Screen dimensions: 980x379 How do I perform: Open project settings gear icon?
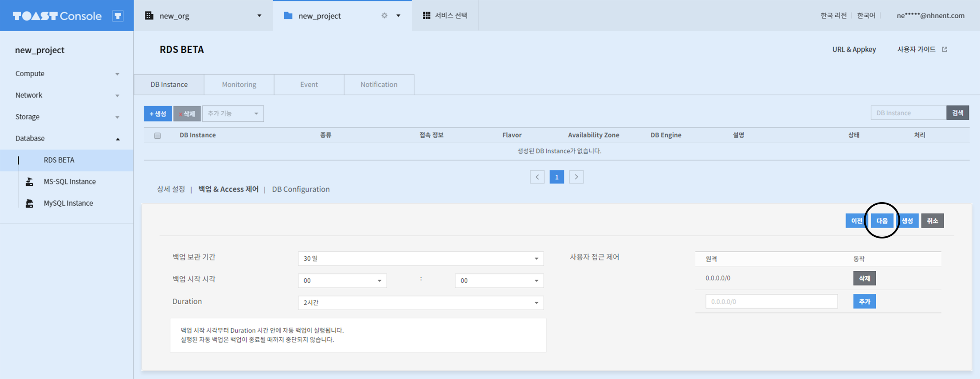click(384, 16)
